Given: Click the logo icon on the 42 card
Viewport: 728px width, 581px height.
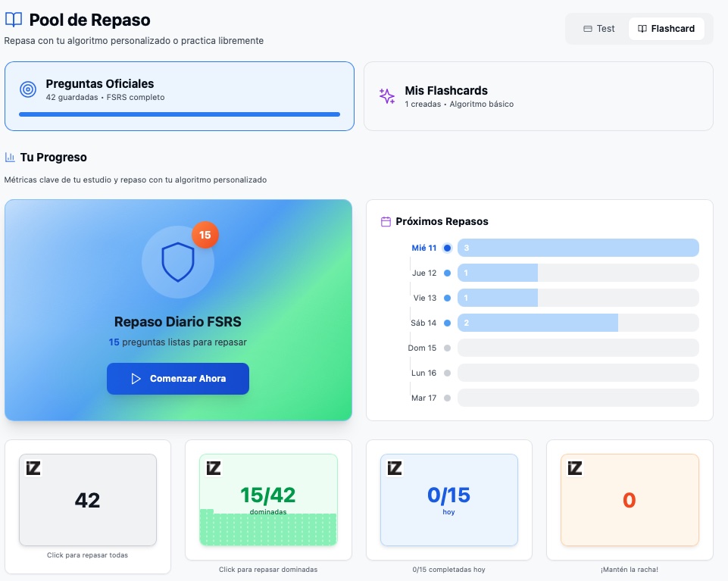Looking at the screenshot, I should (x=33, y=468).
